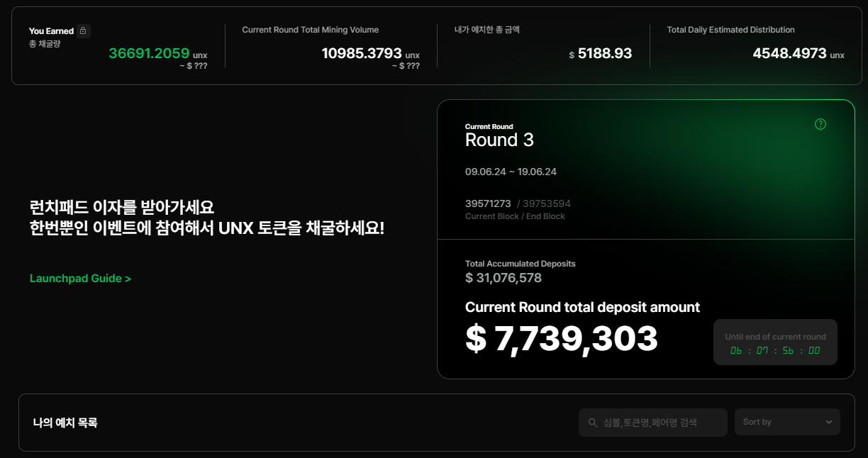Open the Sort by dropdown
The height and width of the screenshot is (458, 868).
[787, 422]
